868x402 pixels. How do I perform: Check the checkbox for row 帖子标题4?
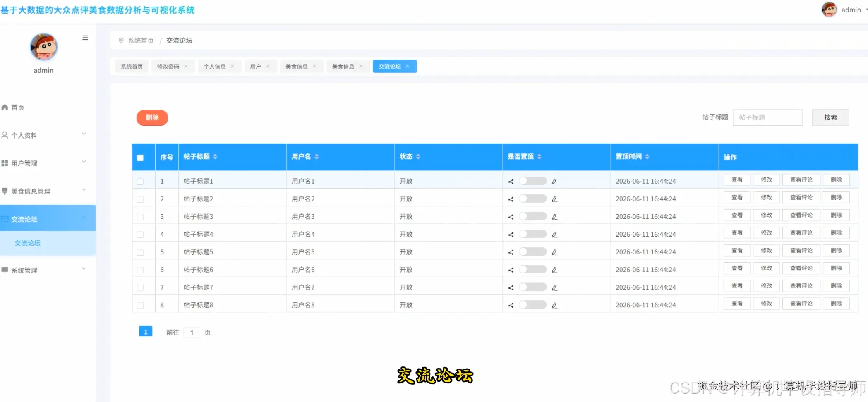pos(140,234)
